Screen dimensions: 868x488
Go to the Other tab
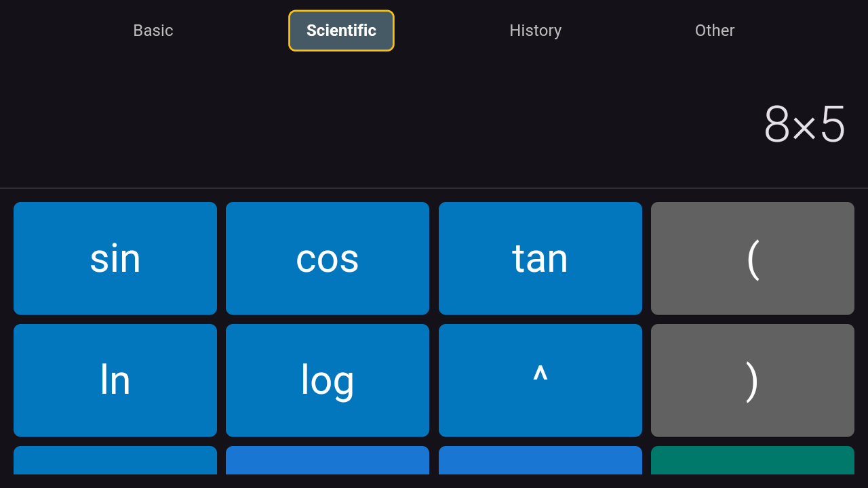coord(715,30)
